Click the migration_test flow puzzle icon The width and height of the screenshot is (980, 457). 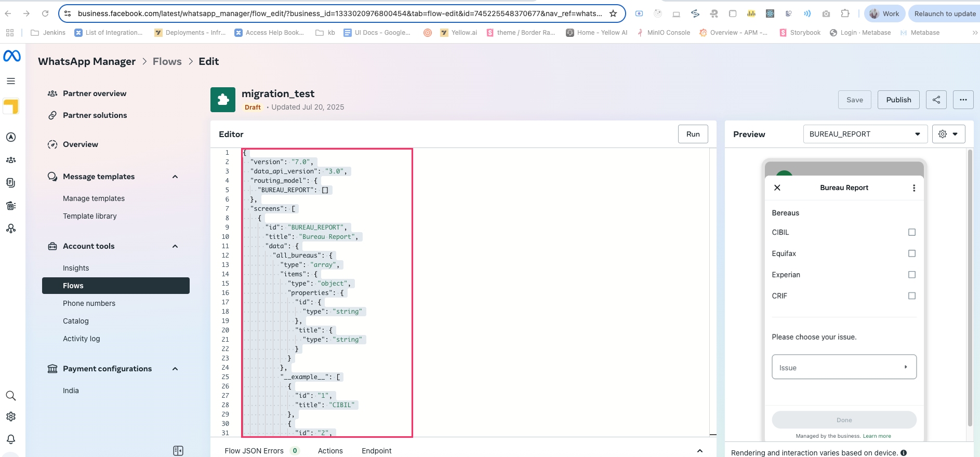pyautogui.click(x=223, y=100)
